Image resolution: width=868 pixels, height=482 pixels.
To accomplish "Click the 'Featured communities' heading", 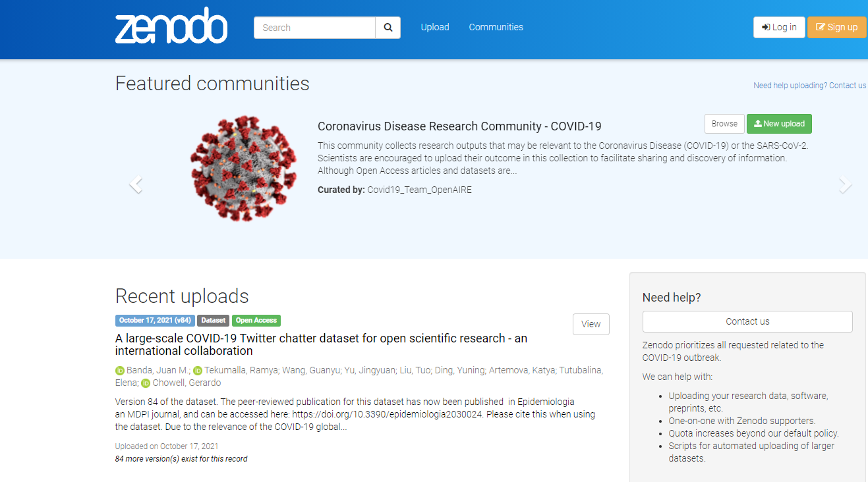I will click(x=212, y=84).
